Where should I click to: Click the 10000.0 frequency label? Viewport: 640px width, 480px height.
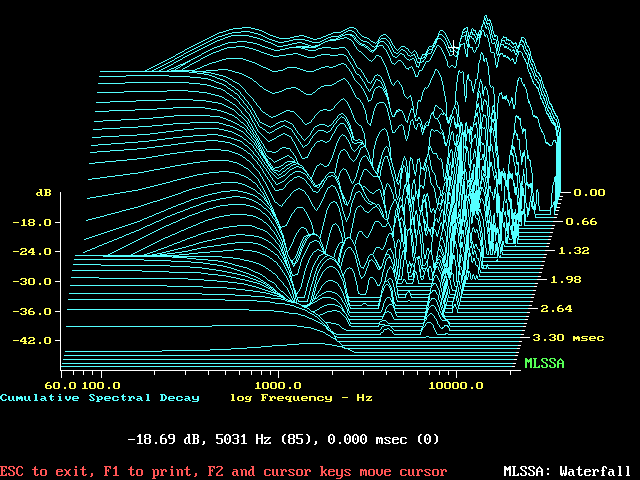click(456, 385)
